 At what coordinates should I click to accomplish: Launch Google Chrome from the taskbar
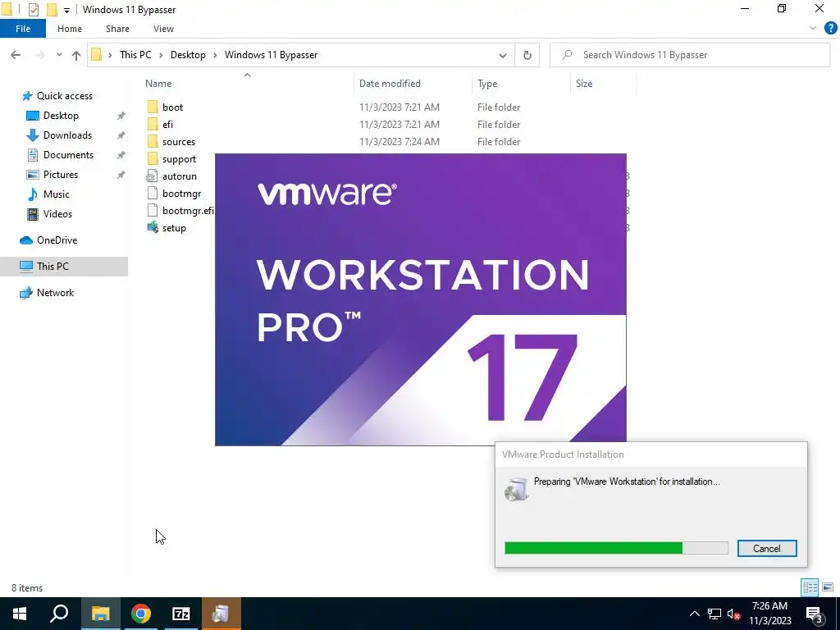point(140,614)
